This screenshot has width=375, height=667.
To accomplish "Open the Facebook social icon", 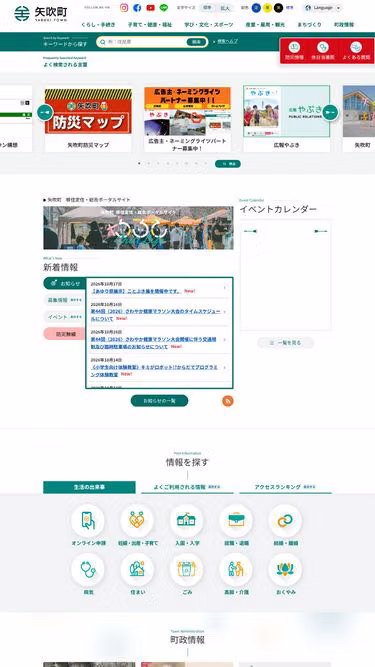I will coord(137,8).
